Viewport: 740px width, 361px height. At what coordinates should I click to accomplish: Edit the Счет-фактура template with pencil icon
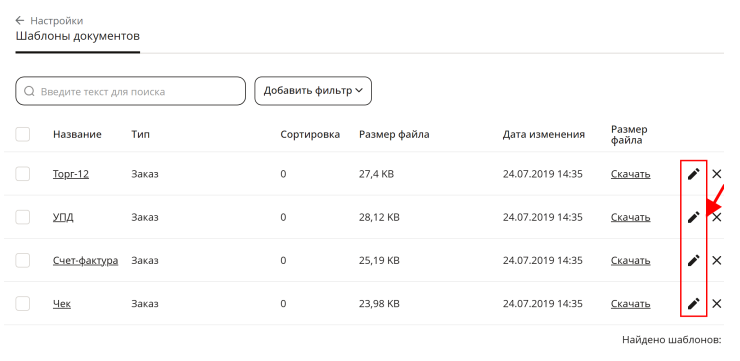693,260
